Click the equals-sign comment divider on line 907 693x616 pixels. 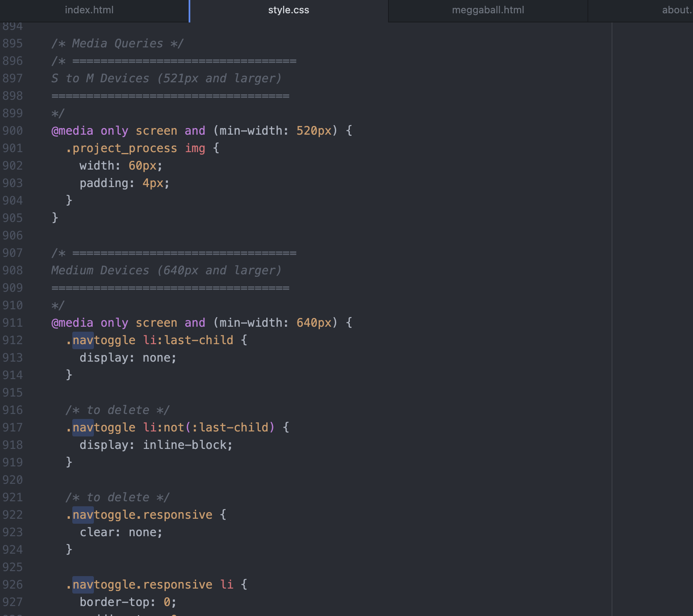point(174,253)
